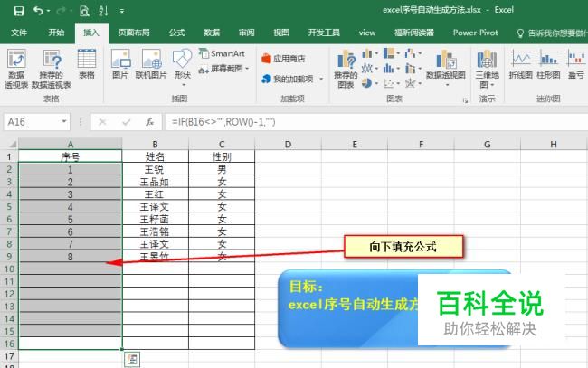This screenshot has width=588, height=368.
Task: Insert a line chart from charts group
Action: pos(369,69)
